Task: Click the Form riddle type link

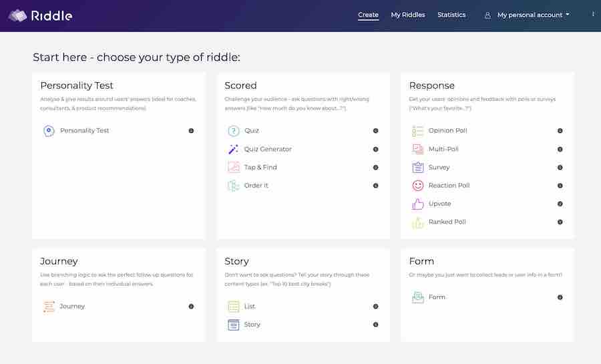Action: tap(437, 297)
